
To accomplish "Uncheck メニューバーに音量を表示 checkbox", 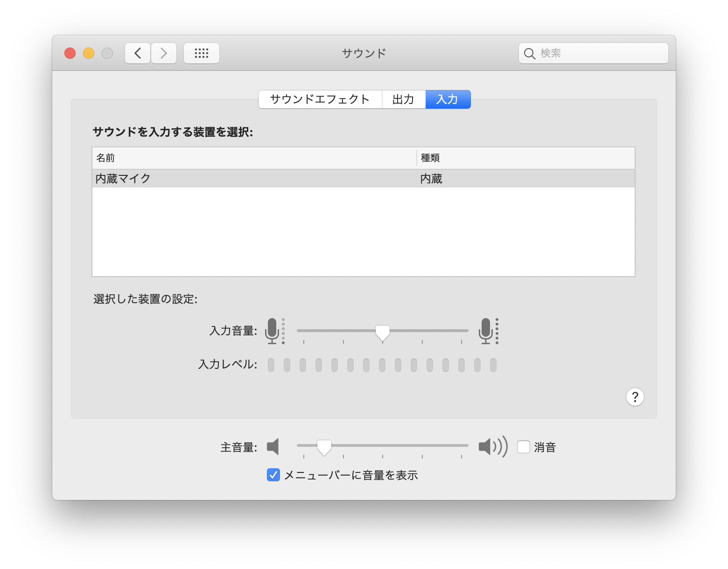I will click(x=273, y=475).
